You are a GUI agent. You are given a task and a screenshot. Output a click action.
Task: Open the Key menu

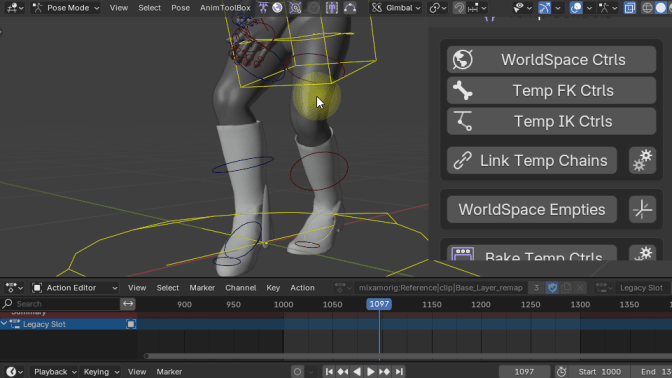273,288
